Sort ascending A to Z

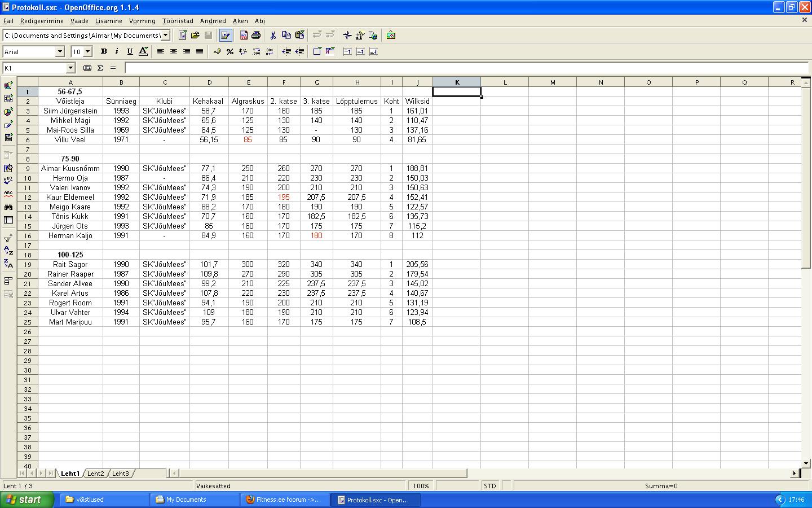click(x=8, y=250)
